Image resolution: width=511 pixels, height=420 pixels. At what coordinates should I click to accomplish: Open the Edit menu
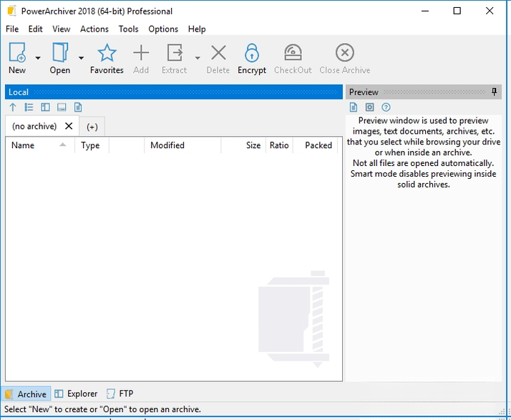(x=35, y=29)
